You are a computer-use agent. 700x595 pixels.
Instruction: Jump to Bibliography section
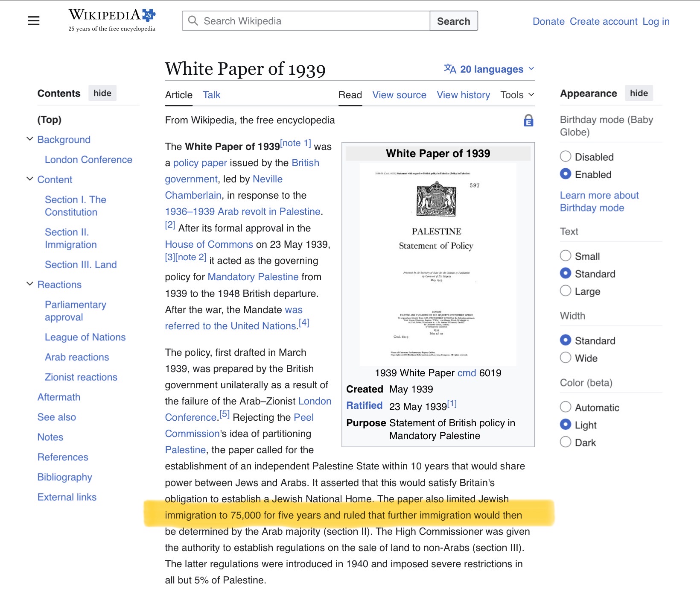click(x=65, y=477)
